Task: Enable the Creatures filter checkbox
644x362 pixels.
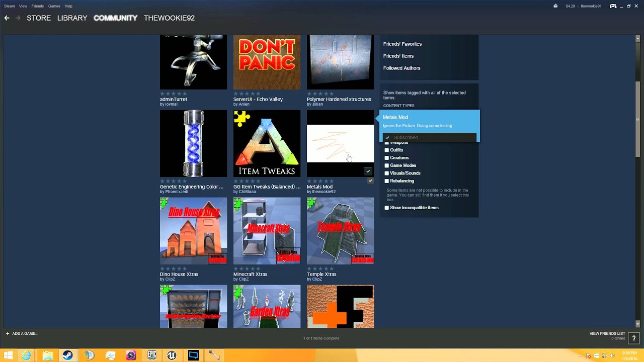Action: click(x=386, y=158)
